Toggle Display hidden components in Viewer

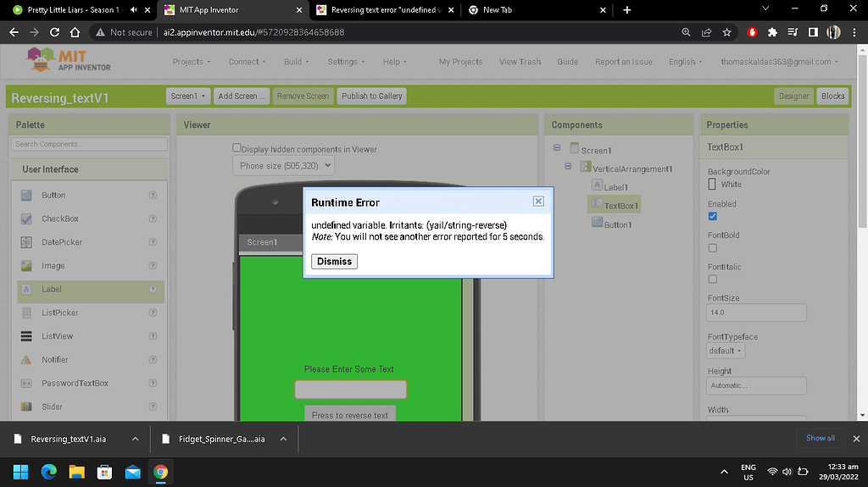pyautogui.click(x=236, y=147)
